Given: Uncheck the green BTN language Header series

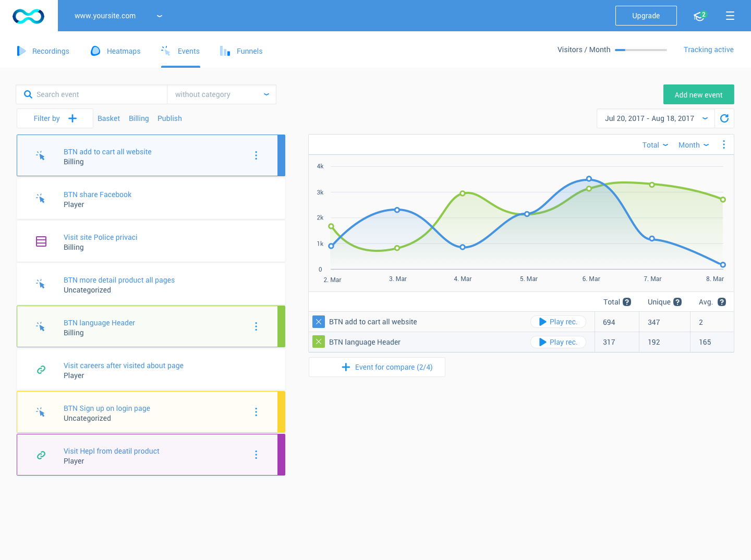Looking at the screenshot, I should [x=319, y=342].
